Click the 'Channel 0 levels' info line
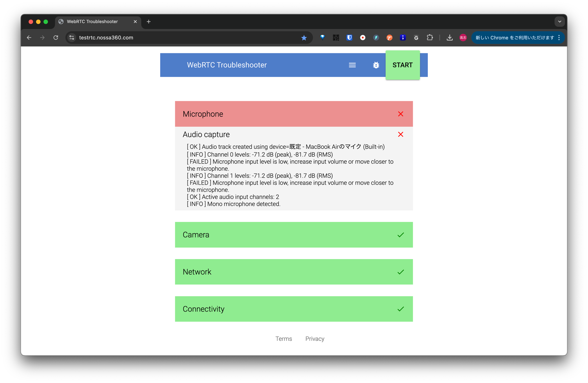588x383 pixels. (260, 155)
